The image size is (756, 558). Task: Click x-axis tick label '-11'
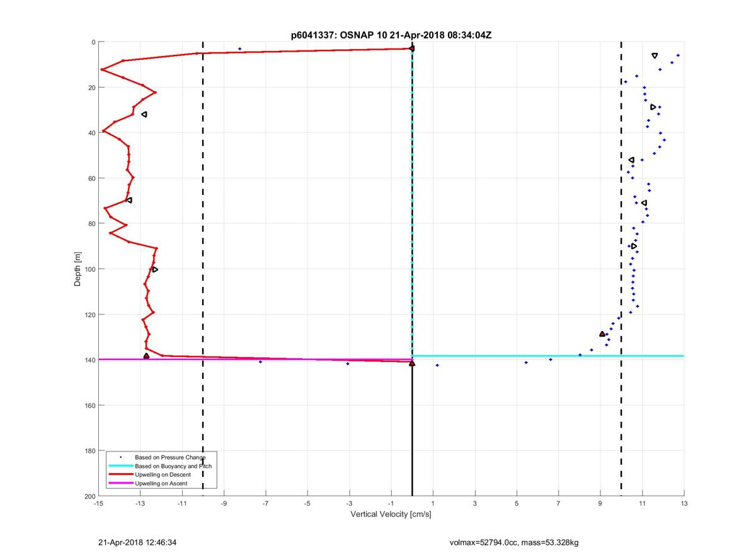[182, 504]
